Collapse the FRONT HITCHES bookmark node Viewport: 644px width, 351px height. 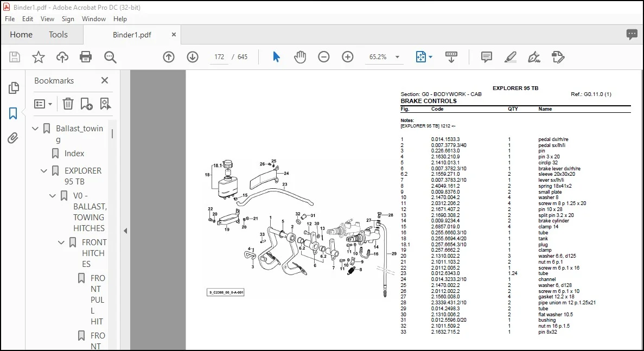tap(61, 242)
